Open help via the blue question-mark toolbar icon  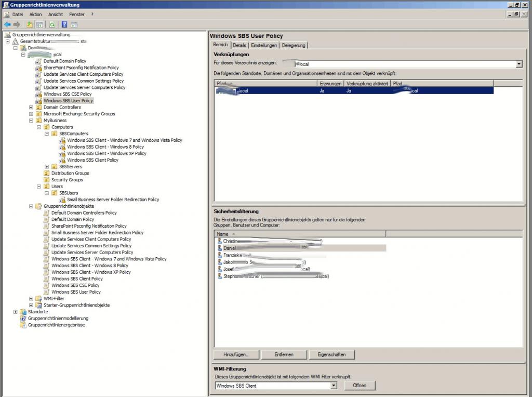point(64,24)
